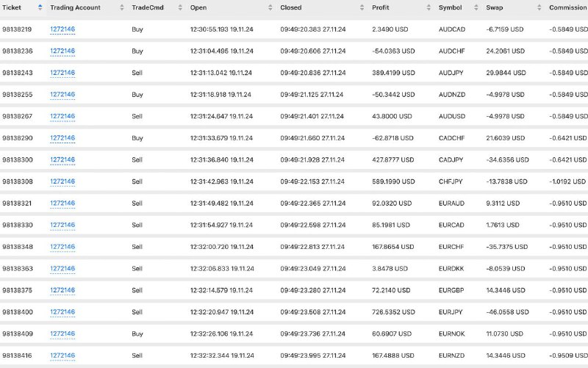
Task: Click the 726.5352 USD profit cell
Action: (x=393, y=311)
